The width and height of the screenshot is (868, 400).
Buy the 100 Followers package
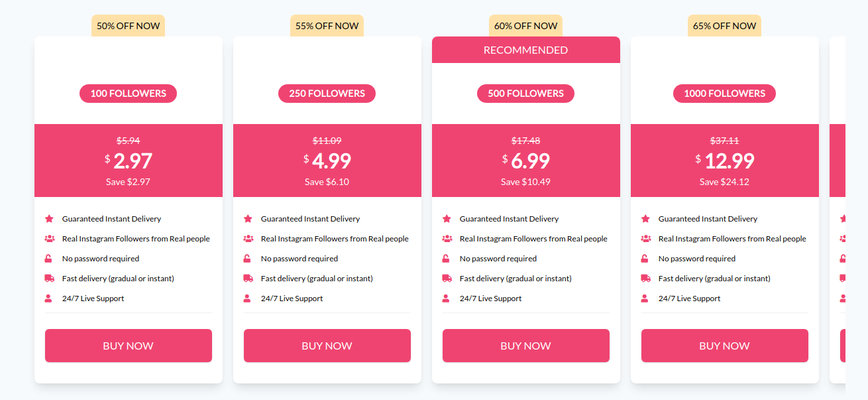pos(129,346)
